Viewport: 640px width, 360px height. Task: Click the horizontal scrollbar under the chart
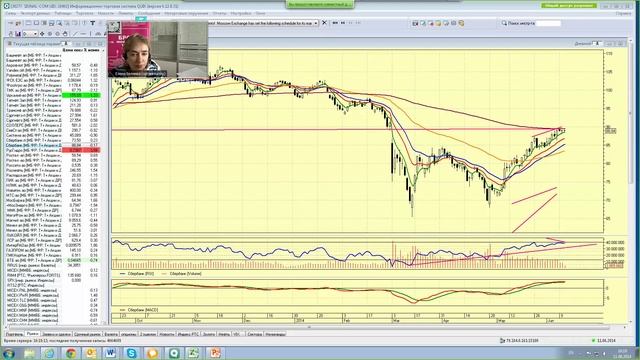click(308, 327)
